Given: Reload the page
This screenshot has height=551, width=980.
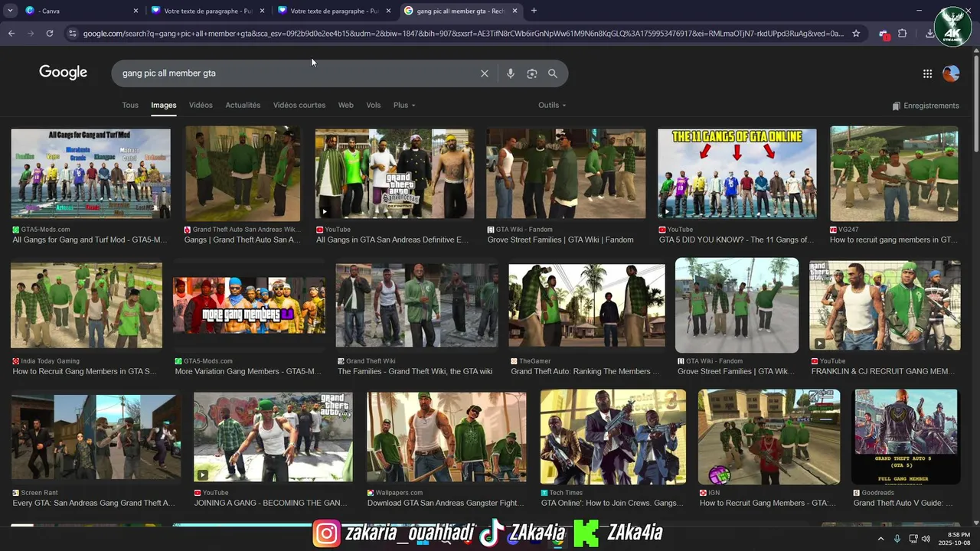Looking at the screenshot, I should (x=50, y=34).
